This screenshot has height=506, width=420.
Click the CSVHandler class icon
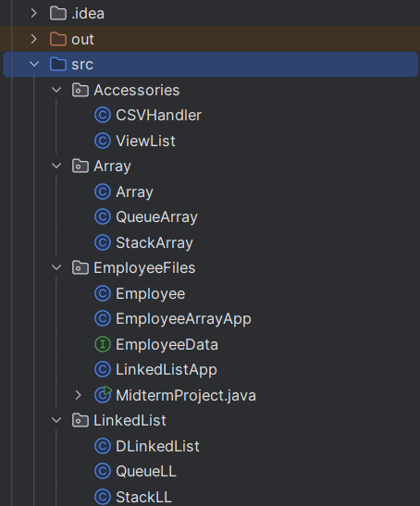coord(103,116)
